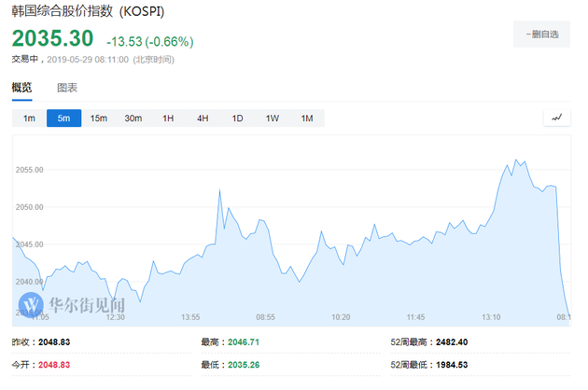The image size is (588, 390).
Task: Click the chart's highest peak point
Action: (x=516, y=160)
